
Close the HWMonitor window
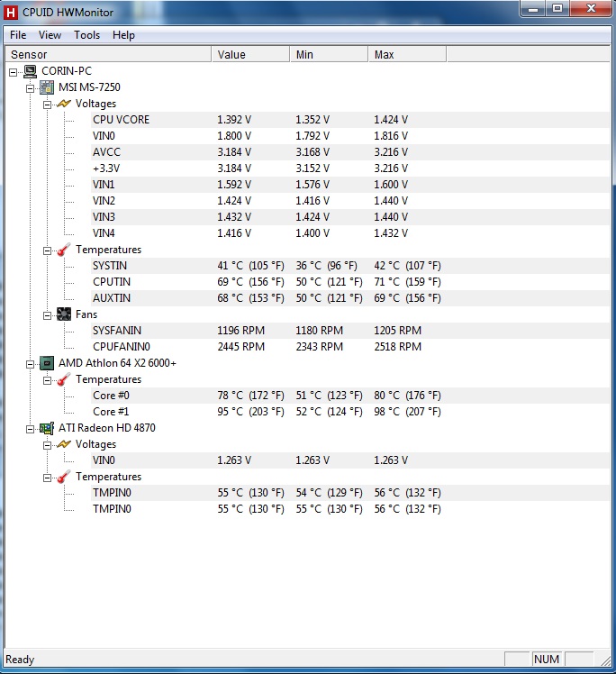point(591,9)
